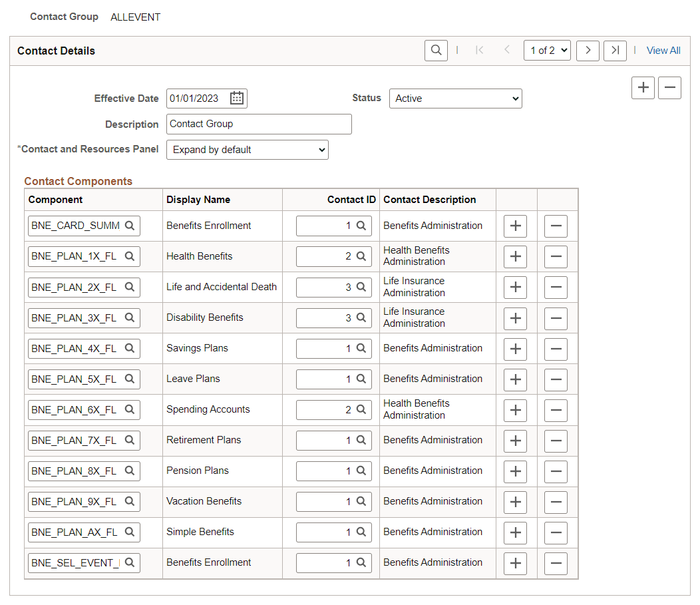Open lookup for BNE_PLAN_5X_FL component
This screenshot has height=605, width=700.
pos(130,379)
